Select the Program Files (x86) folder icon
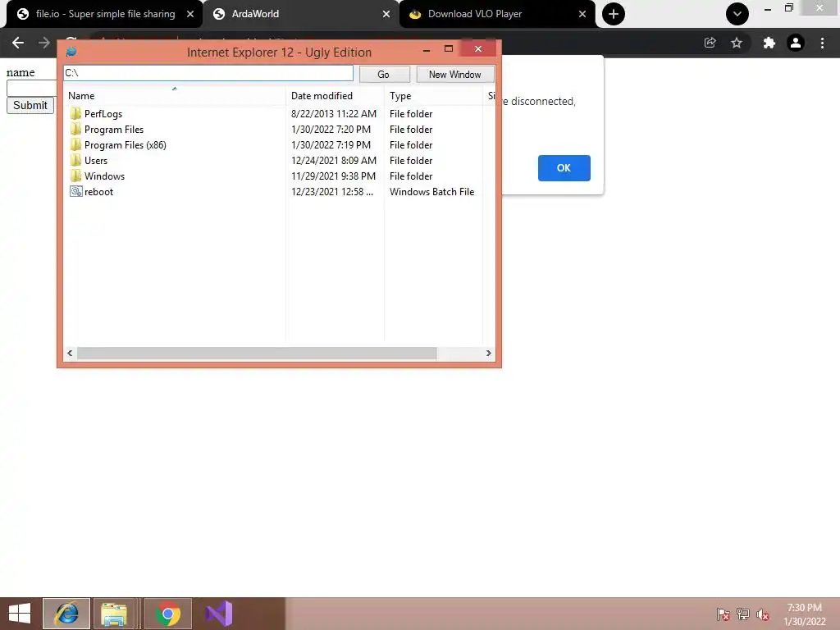The image size is (840, 630). (x=75, y=144)
